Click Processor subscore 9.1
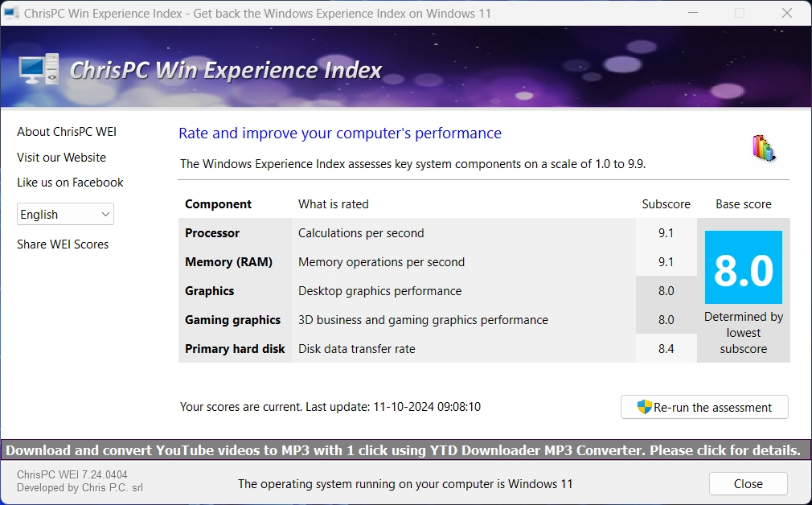This screenshot has height=505, width=812. click(x=666, y=233)
